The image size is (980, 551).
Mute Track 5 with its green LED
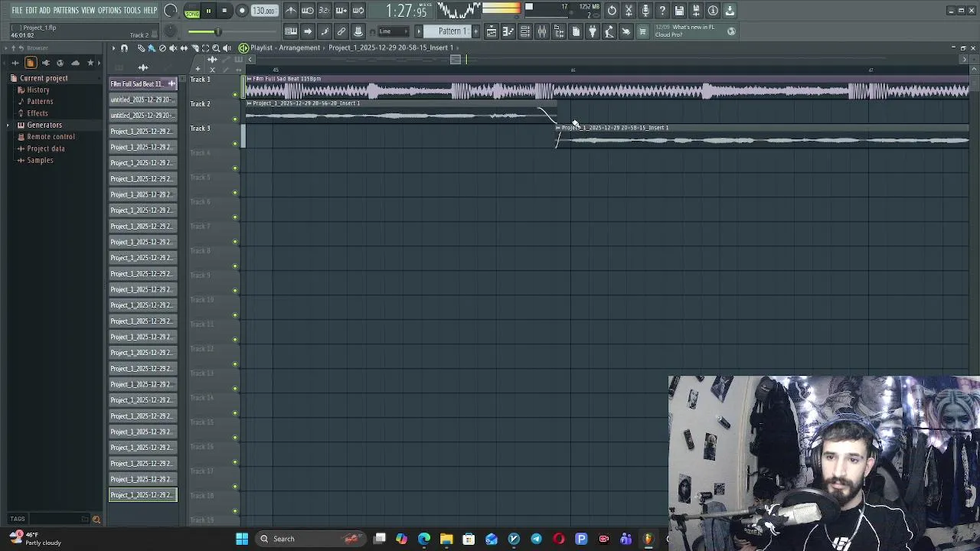tap(235, 192)
